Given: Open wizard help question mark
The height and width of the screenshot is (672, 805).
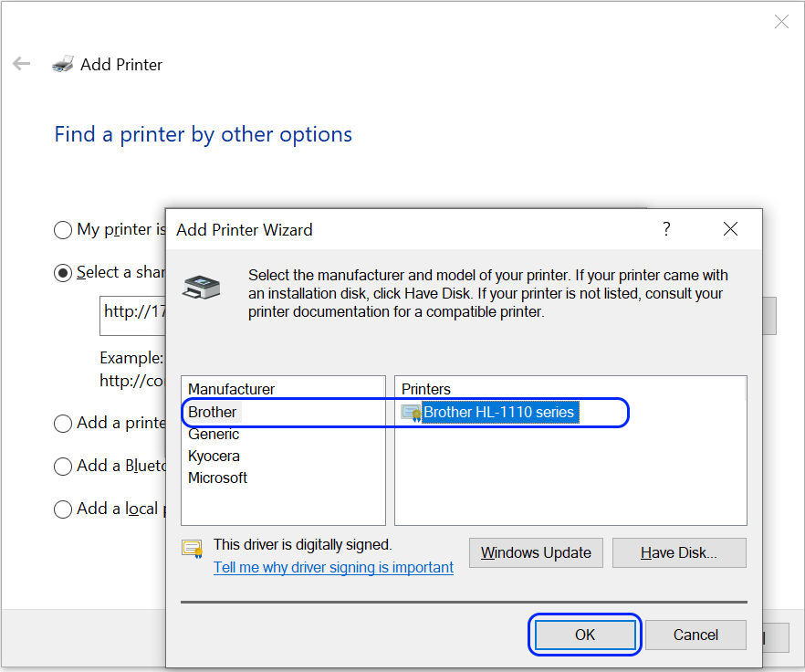Looking at the screenshot, I should (x=666, y=228).
